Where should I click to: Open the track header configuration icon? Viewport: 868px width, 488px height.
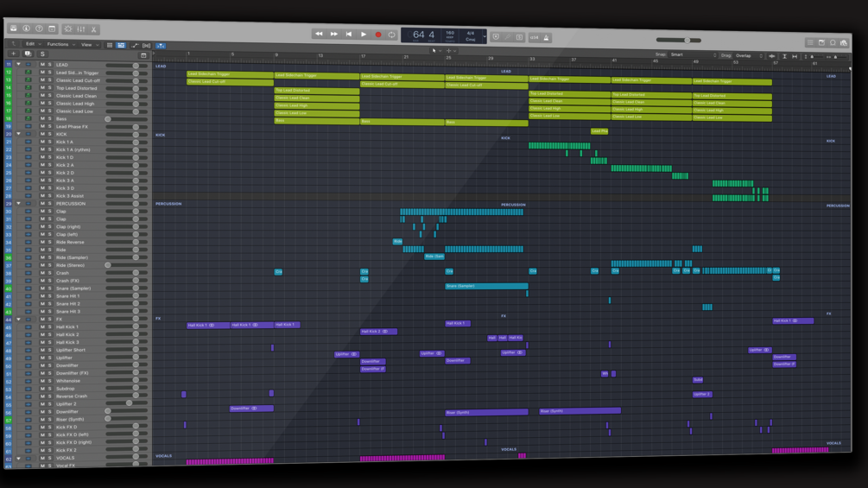[x=143, y=55]
